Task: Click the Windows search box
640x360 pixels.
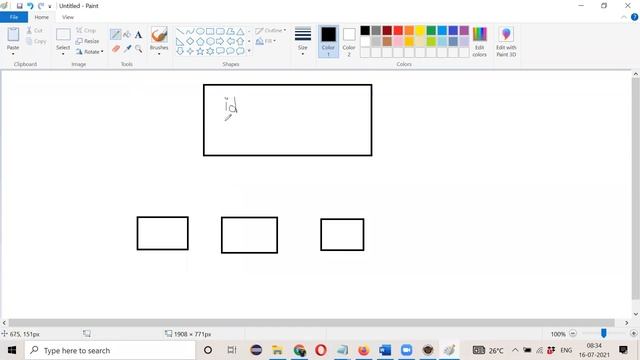Action: 110,350
